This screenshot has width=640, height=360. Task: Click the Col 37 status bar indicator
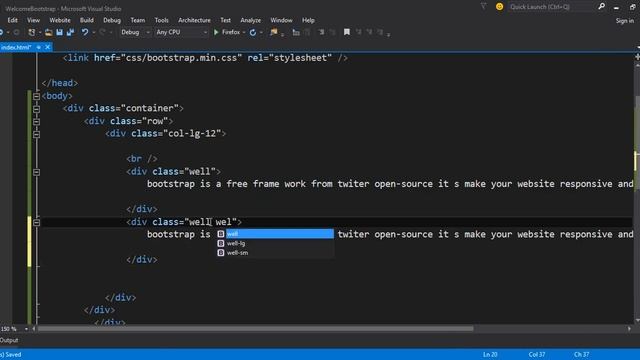click(537, 354)
